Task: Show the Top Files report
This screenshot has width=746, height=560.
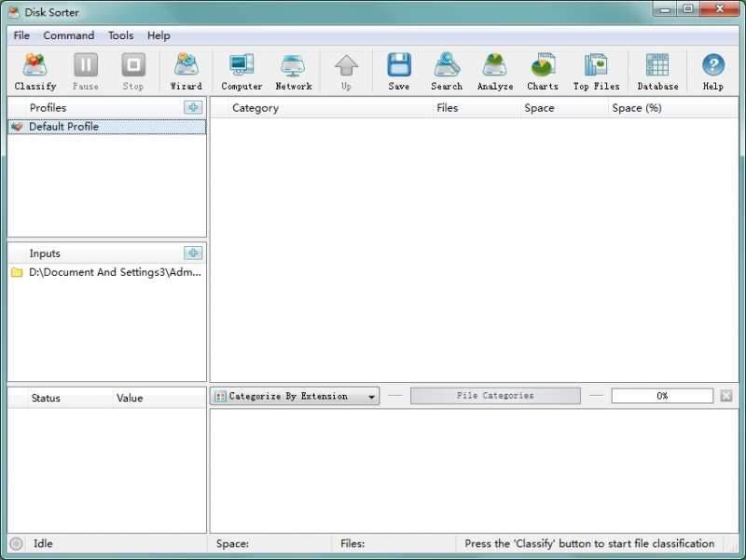Action: pos(595,70)
